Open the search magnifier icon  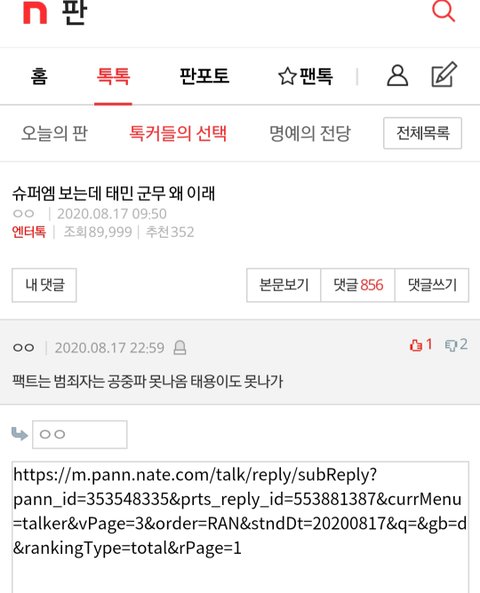[443, 11]
